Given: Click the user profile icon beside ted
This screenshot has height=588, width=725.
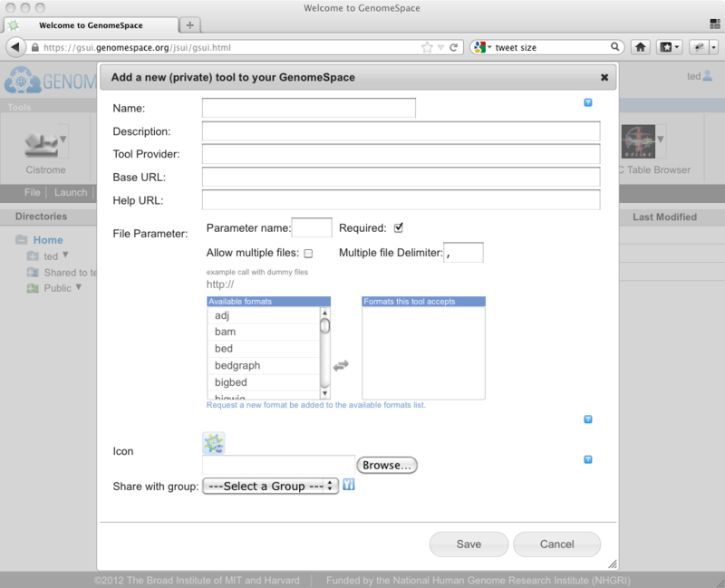Looking at the screenshot, I should [708, 76].
